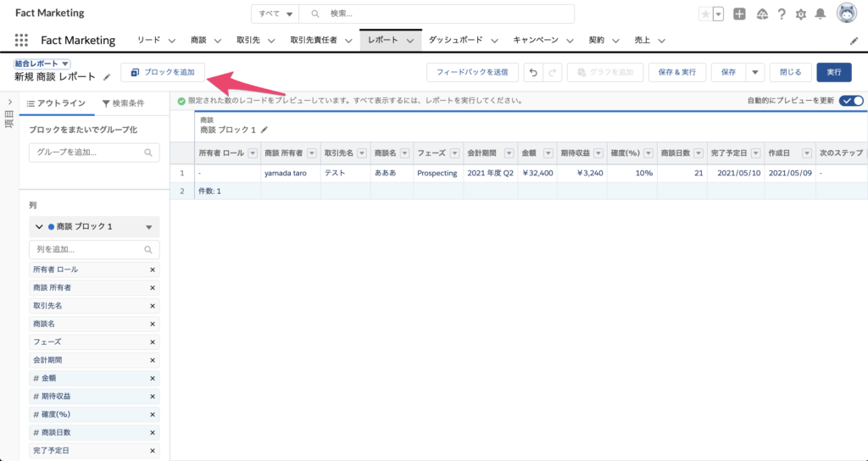Open the 保存 button dropdown arrow
The image size is (868, 461).
coord(755,73)
